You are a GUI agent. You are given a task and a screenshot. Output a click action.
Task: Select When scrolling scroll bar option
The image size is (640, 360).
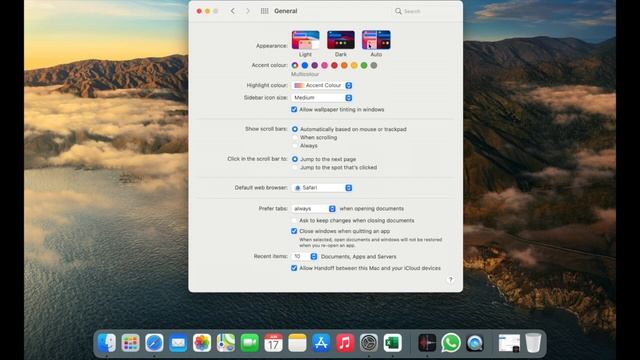pyautogui.click(x=295, y=138)
